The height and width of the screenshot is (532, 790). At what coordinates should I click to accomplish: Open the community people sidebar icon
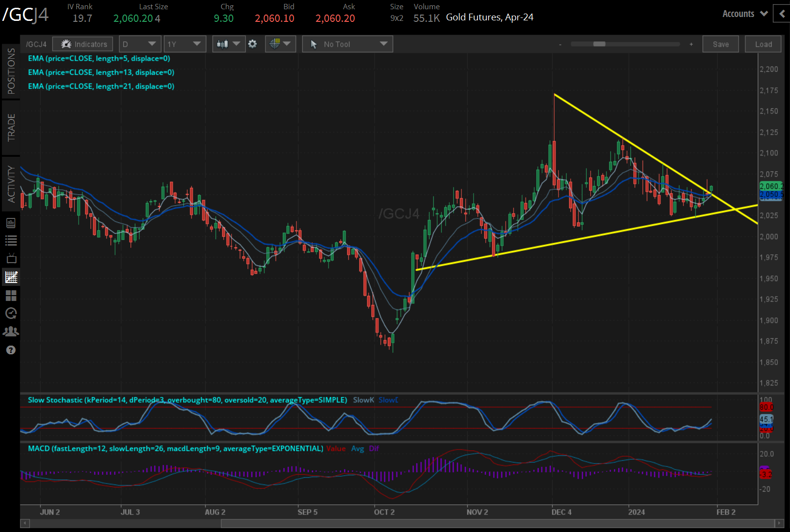coord(11,332)
